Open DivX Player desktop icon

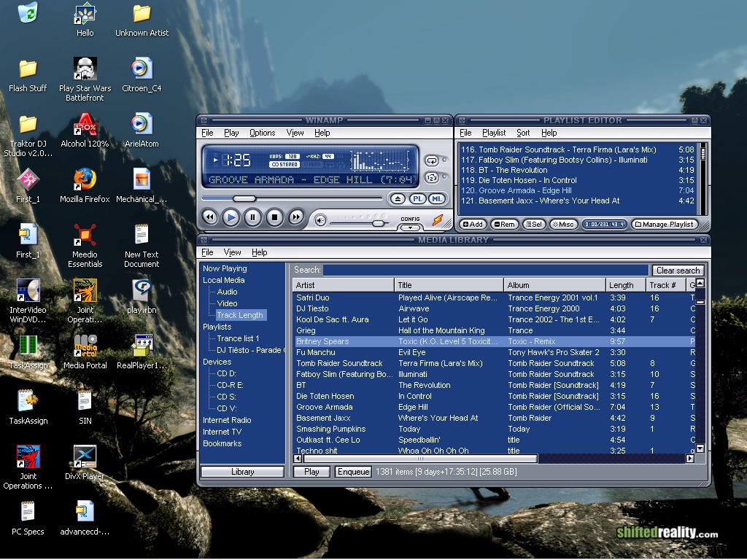click(x=85, y=462)
